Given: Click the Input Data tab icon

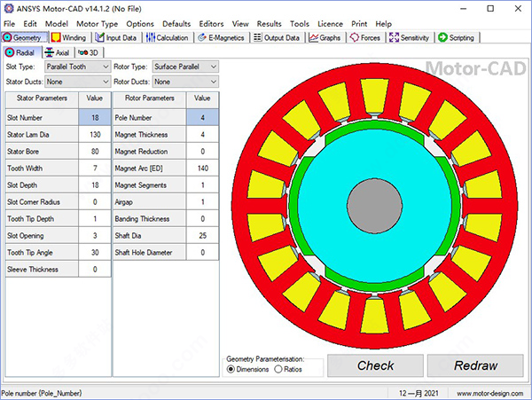Looking at the screenshot, I should pos(100,37).
